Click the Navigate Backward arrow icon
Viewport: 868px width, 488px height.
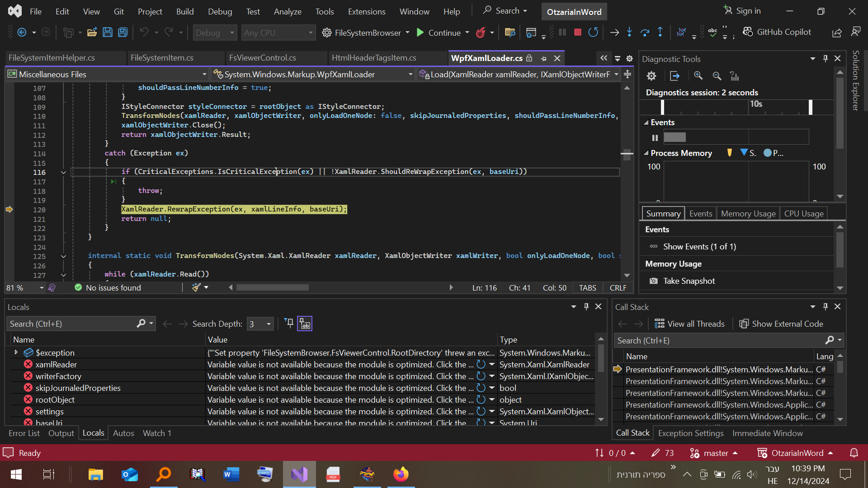(x=22, y=32)
